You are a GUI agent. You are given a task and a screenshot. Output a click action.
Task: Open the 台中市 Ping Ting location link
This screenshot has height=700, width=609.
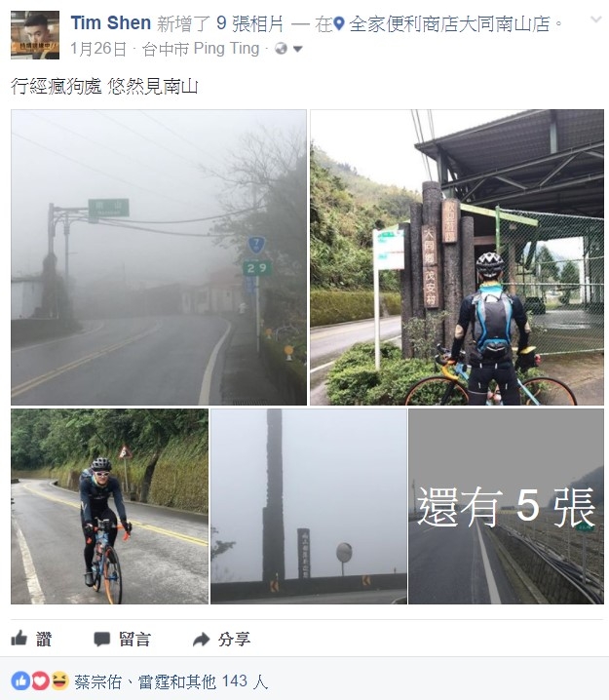201,48
